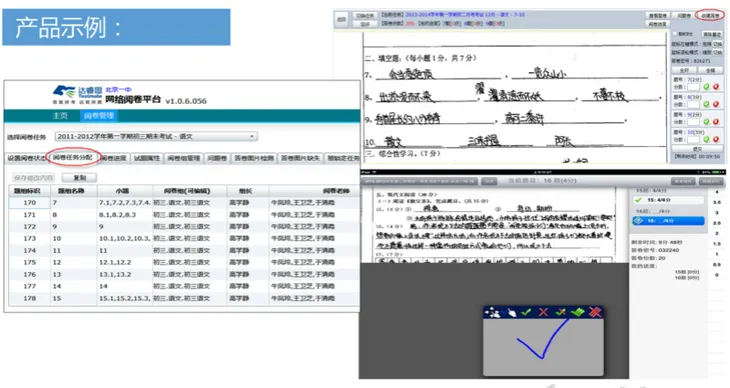730x388 pixels.
Task: Click the Testmate logo in platform header
Action: point(77,95)
